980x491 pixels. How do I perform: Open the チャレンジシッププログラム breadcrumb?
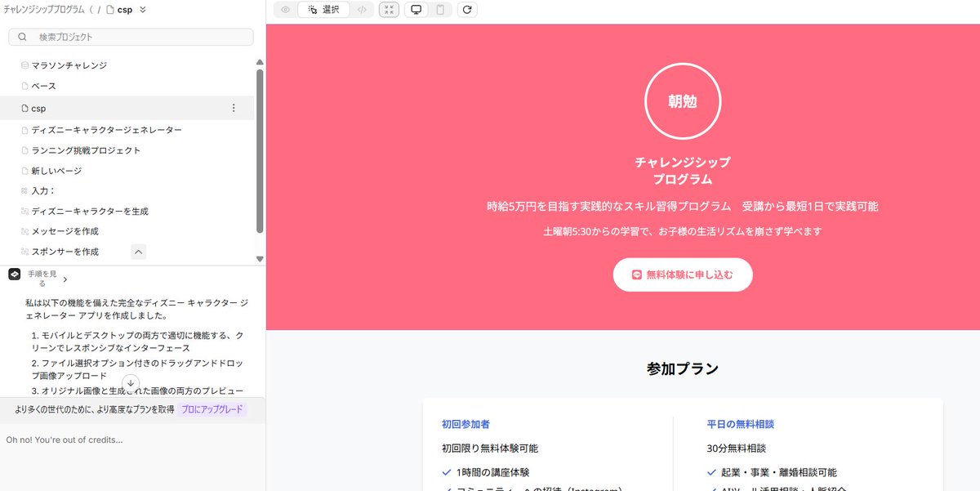tap(45, 10)
